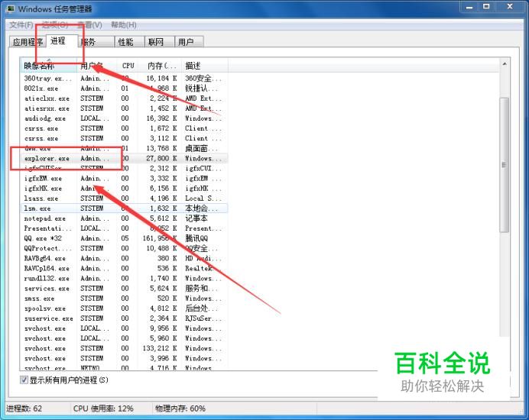Select the audiodg.exe process row
The width and height of the screenshot is (529, 420).
coord(124,118)
